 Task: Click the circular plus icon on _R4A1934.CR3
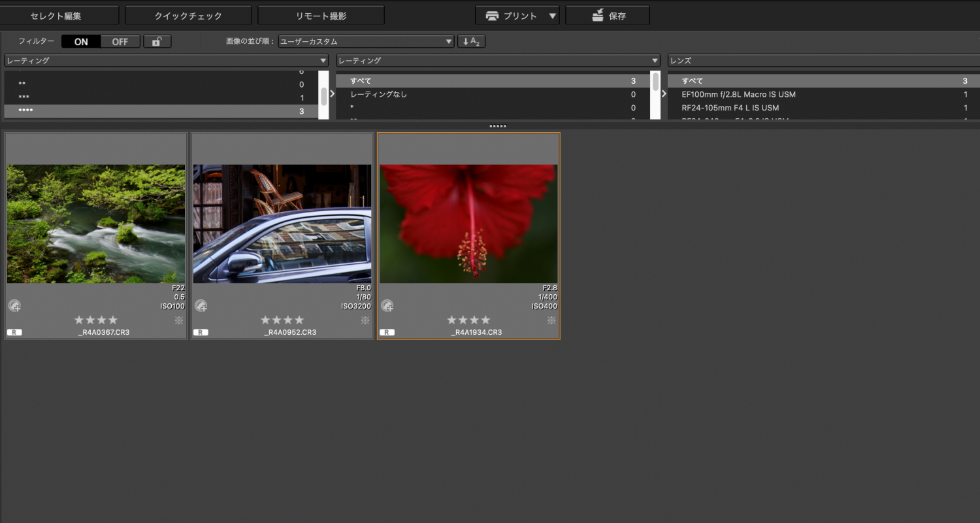click(x=387, y=305)
